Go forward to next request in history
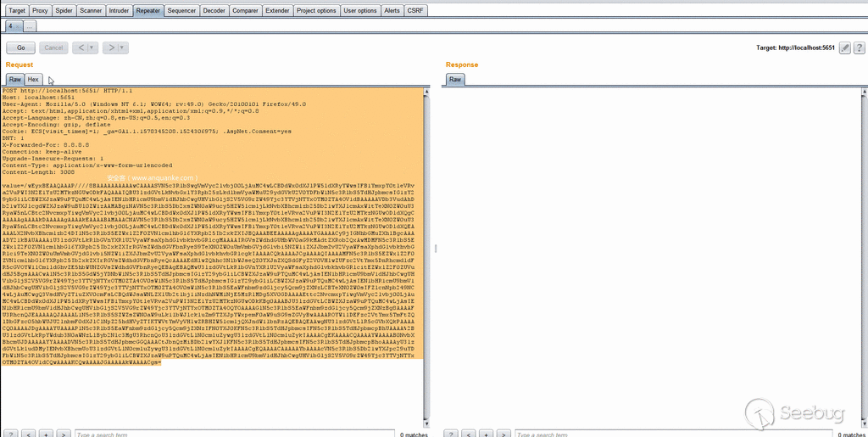This screenshot has width=868, height=437. [113, 48]
